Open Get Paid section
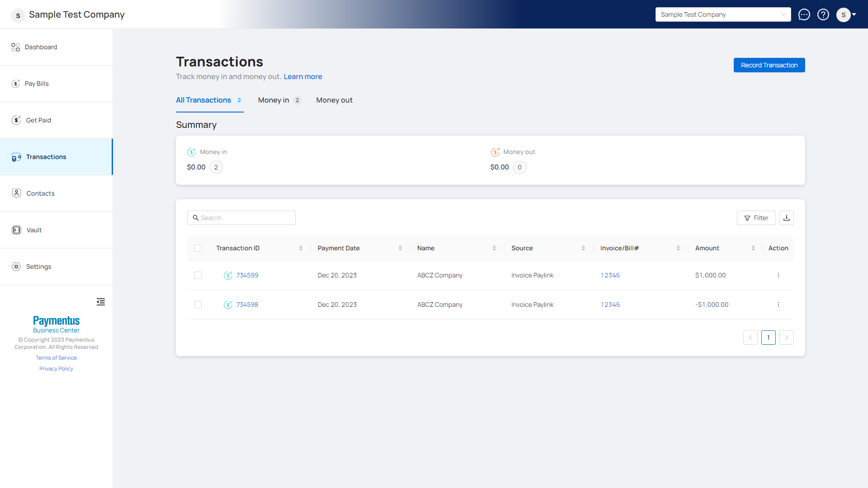 38,120
